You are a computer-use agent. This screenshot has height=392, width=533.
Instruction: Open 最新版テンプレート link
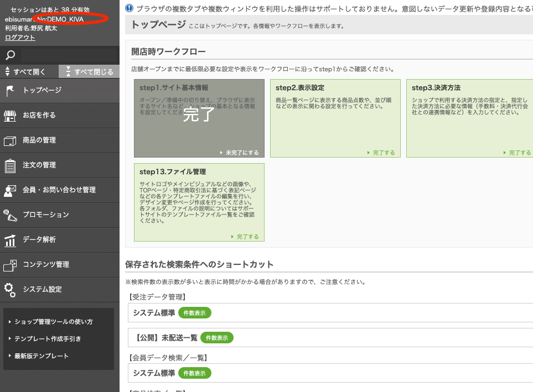click(x=42, y=356)
